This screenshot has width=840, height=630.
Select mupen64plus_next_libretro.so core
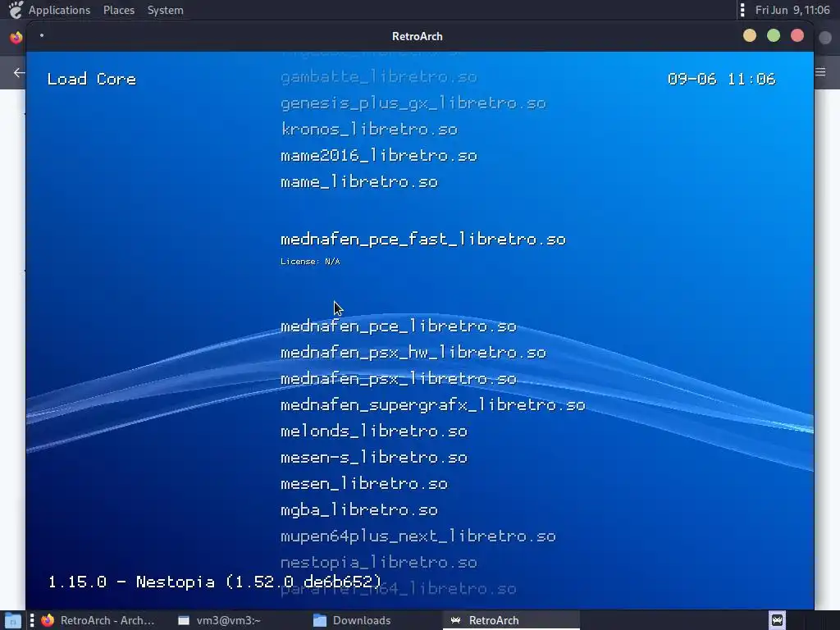tap(418, 536)
